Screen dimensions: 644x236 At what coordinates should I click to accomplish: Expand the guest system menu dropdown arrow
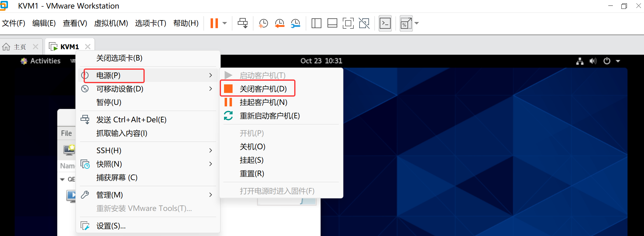(x=618, y=61)
